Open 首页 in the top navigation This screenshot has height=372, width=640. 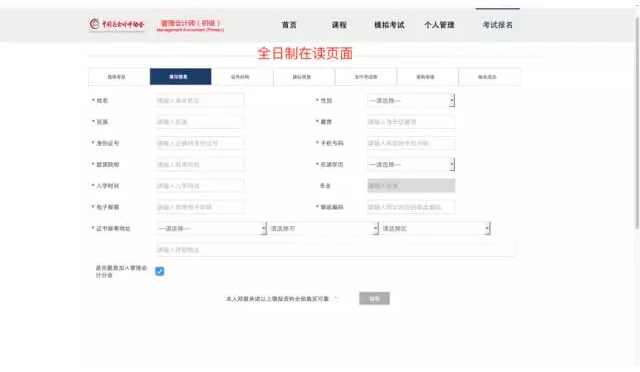[289, 25]
